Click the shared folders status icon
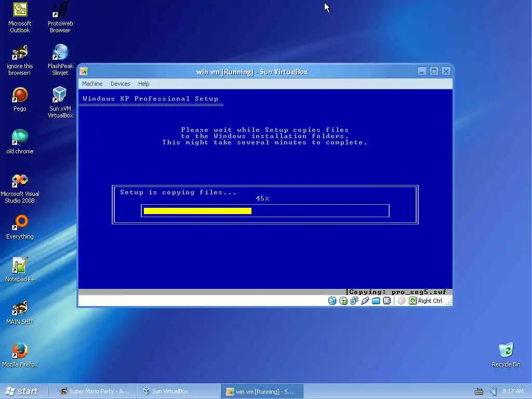532x399 pixels. point(376,301)
